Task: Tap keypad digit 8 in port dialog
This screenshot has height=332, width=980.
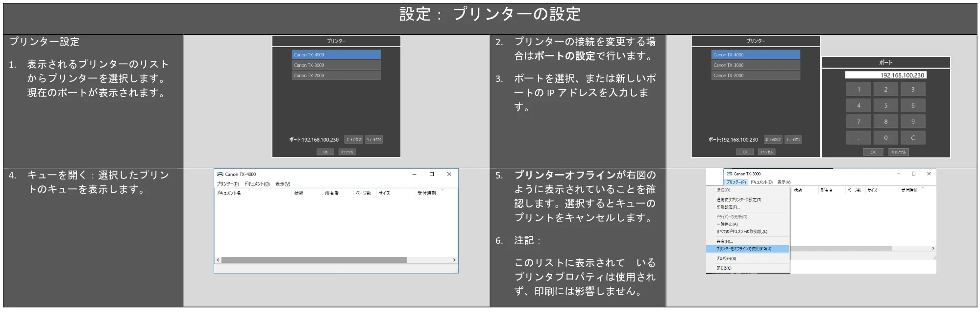Action: pyautogui.click(x=885, y=122)
